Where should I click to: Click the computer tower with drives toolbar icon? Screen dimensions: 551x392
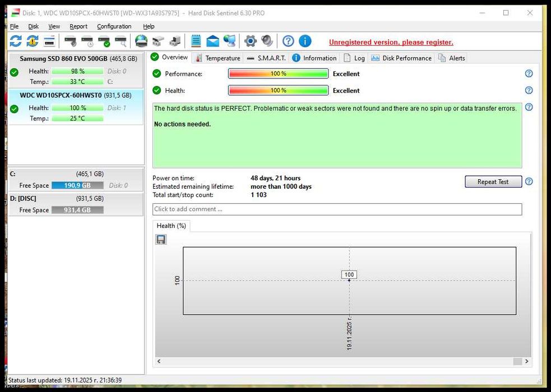pyautogui.click(x=175, y=41)
